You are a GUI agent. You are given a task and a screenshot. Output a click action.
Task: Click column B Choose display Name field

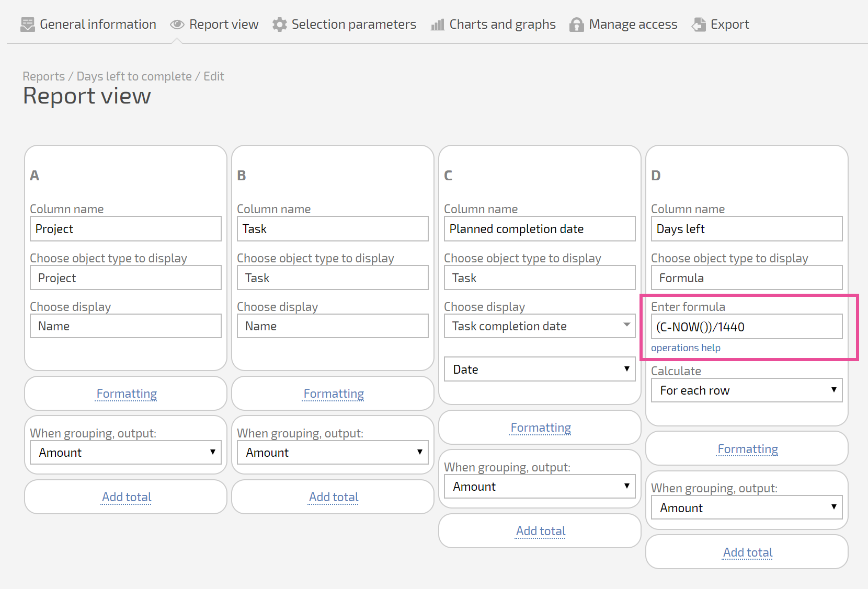tap(333, 326)
